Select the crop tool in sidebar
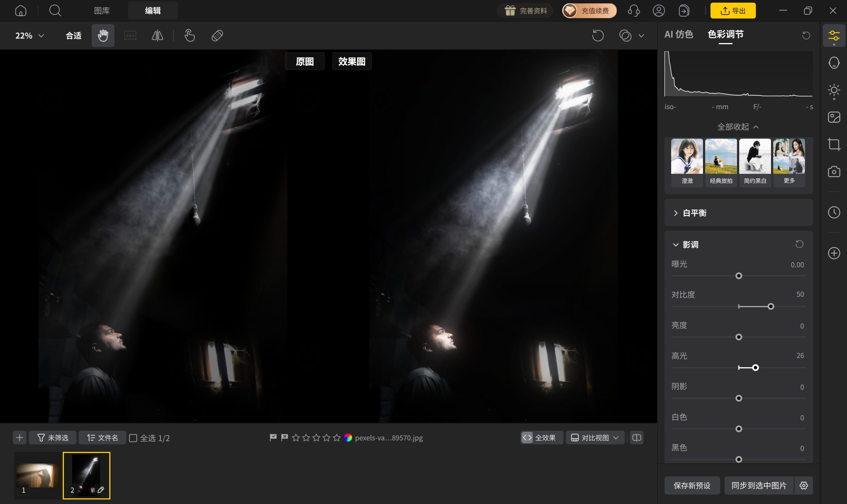 pos(834,144)
